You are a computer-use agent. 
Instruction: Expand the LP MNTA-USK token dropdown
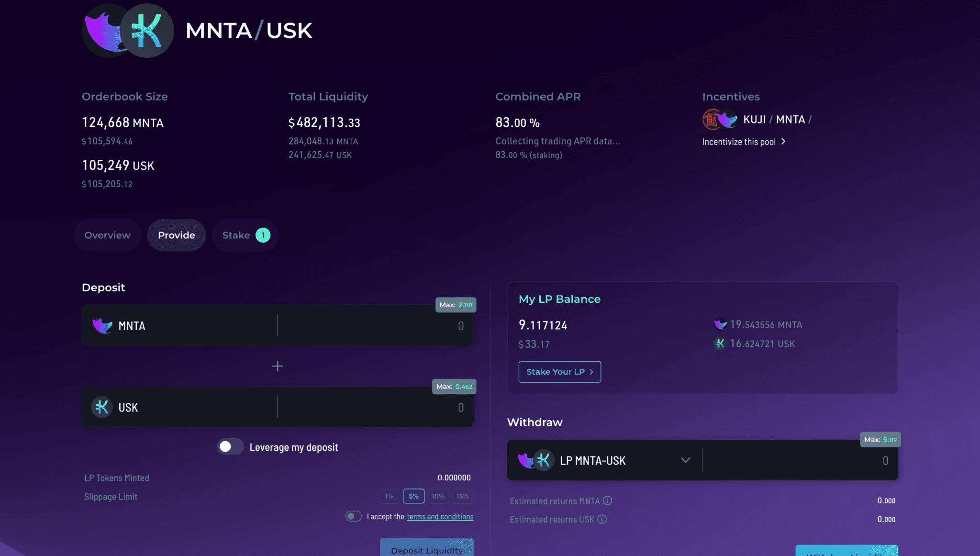pyautogui.click(x=685, y=460)
